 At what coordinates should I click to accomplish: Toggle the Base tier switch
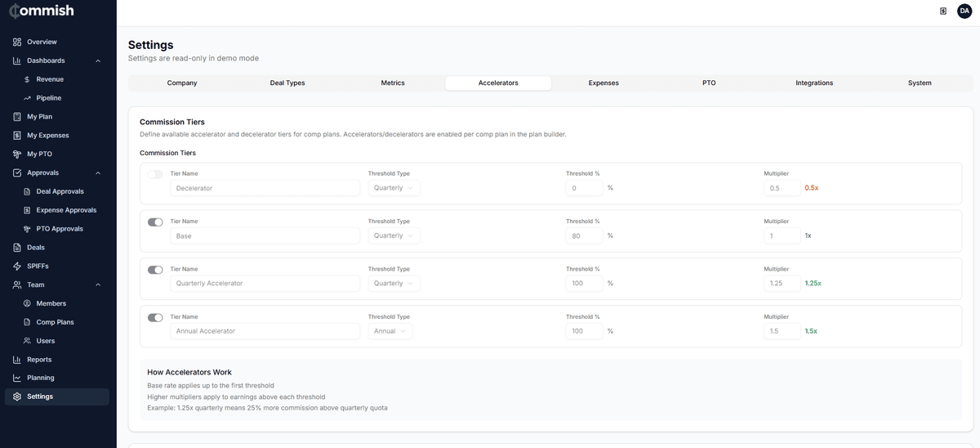pos(155,222)
